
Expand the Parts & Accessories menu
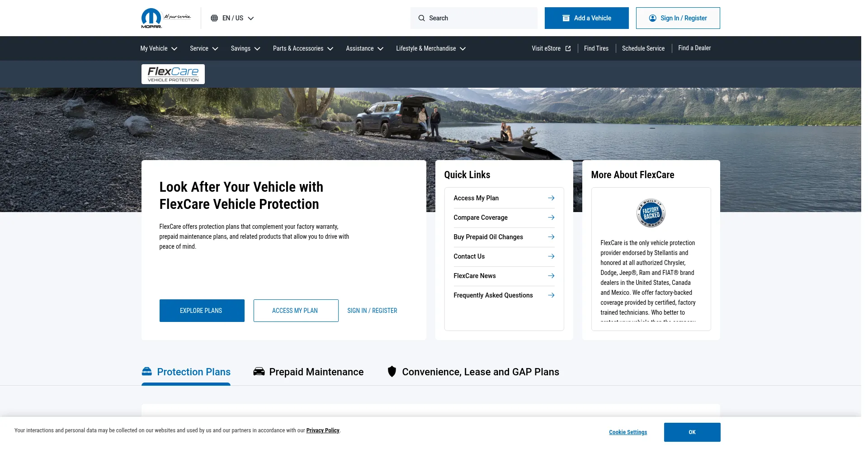(x=303, y=48)
